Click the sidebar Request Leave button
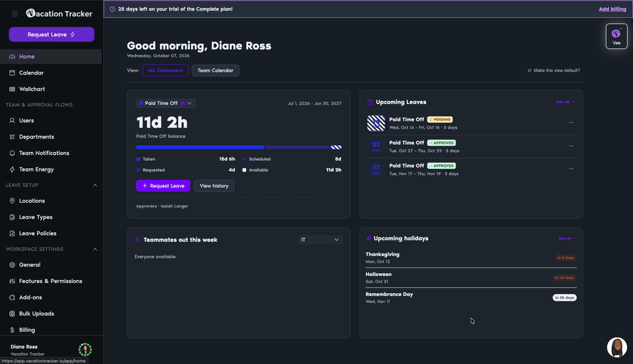 [x=51, y=34]
